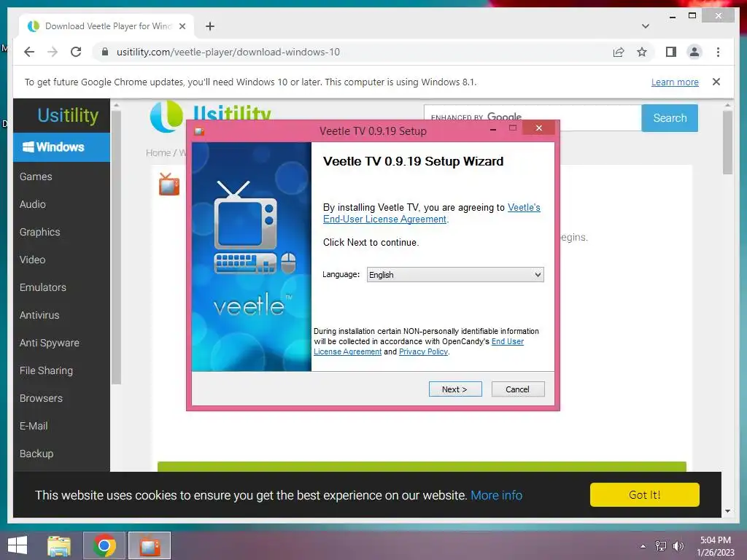This screenshot has height=560, width=747.
Task: Open Emulators category in sidebar
Action: (43, 287)
